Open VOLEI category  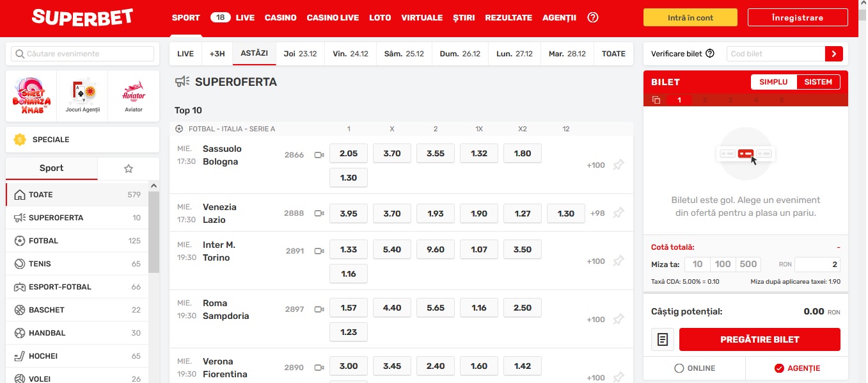[x=77, y=377]
